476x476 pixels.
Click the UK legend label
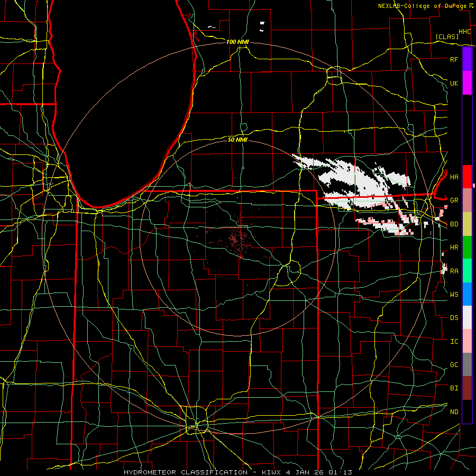pyautogui.click(x=454, y=83)
